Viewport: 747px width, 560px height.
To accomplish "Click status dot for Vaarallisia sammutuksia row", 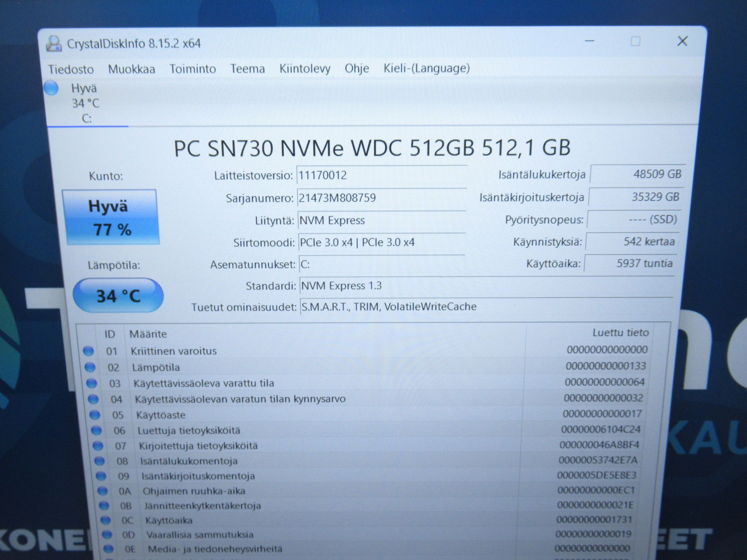I will 107,535.
